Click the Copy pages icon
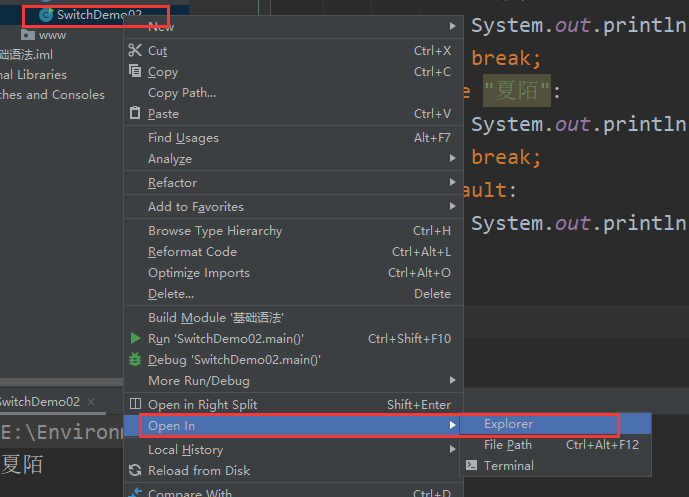 135,71
